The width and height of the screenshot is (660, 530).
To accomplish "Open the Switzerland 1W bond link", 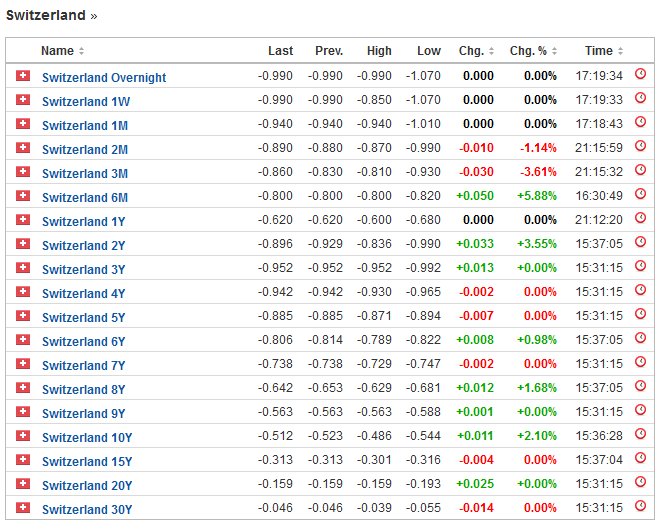I will tap(86, 101).
